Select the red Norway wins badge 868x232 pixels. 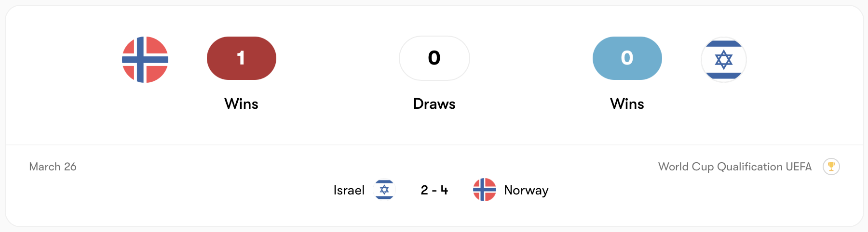241,58
